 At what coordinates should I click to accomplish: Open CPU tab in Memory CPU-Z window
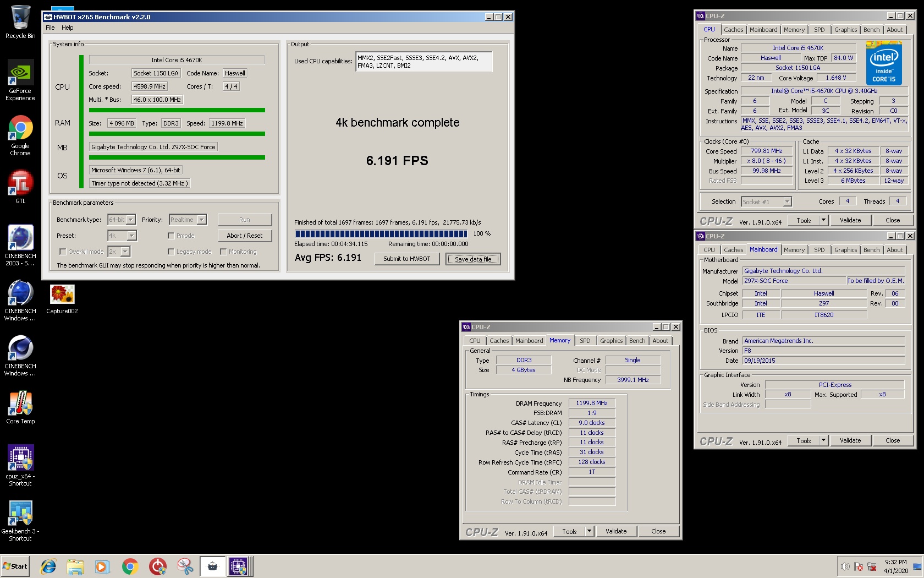[475, 341]
